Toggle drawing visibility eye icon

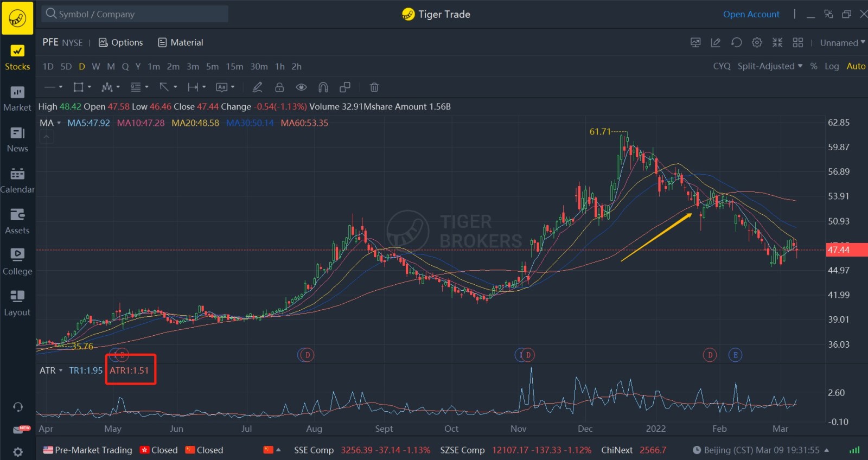click(x=301, y=87)
